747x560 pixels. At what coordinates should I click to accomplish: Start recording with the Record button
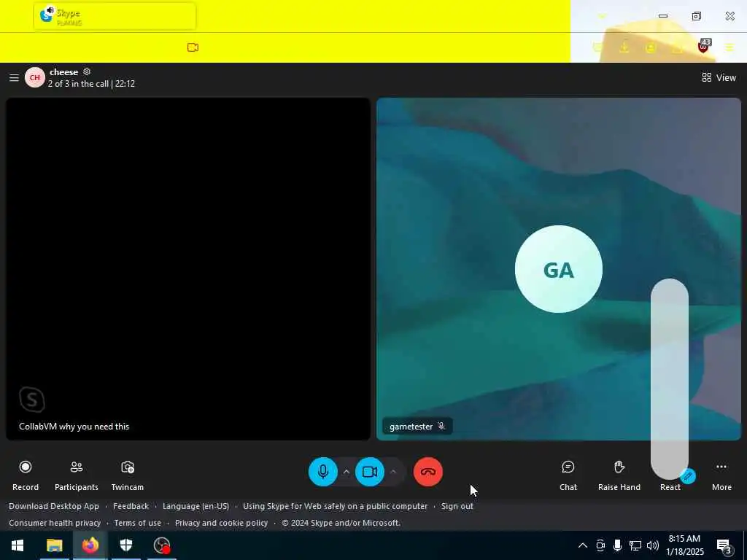coord(26,475)
